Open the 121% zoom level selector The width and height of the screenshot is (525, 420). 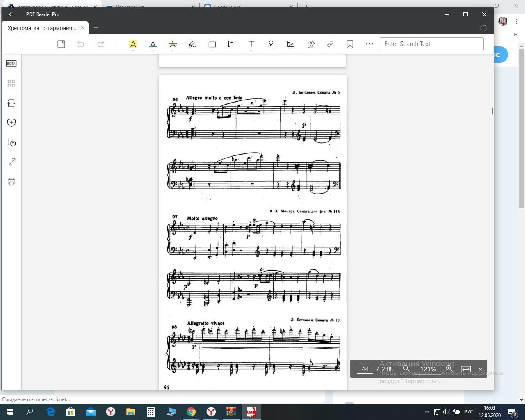coord(428,369)
